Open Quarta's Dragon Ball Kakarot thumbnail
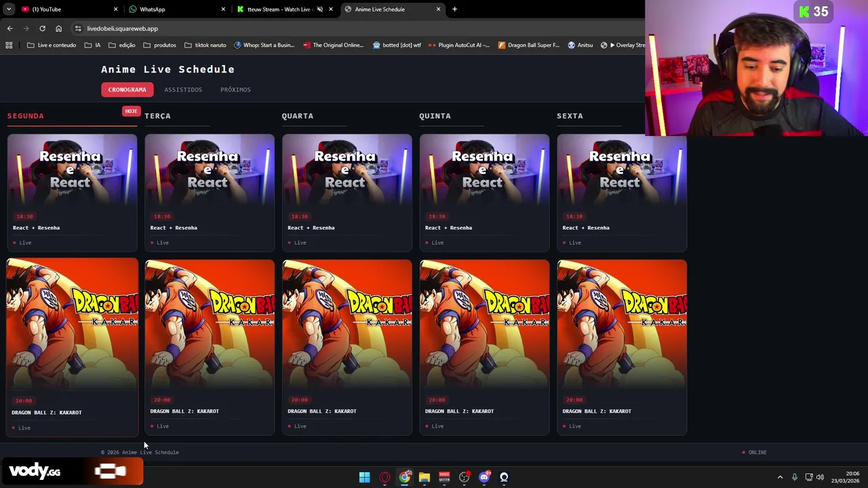Screen dimensions: 868x488 (347, 324)
